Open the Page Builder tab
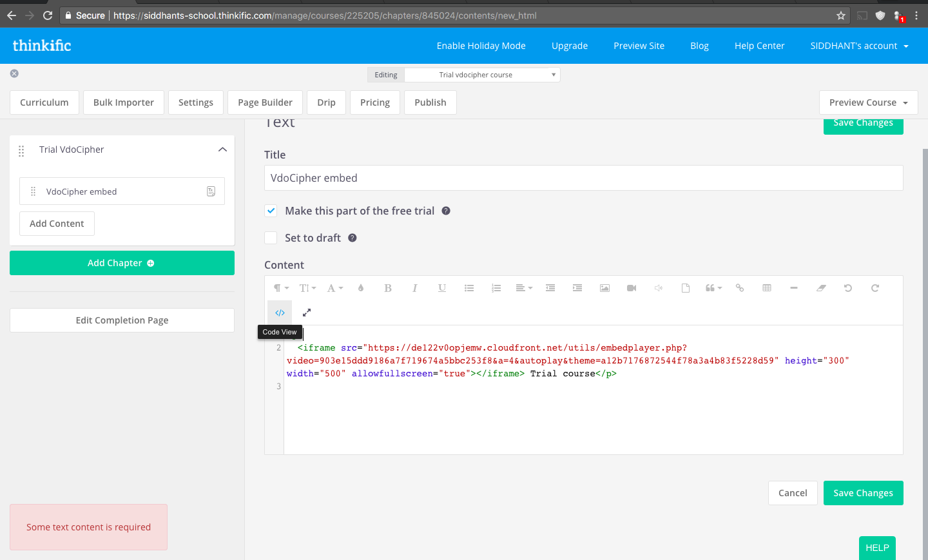This screenshot has height=560, width=928. [265, 102]
